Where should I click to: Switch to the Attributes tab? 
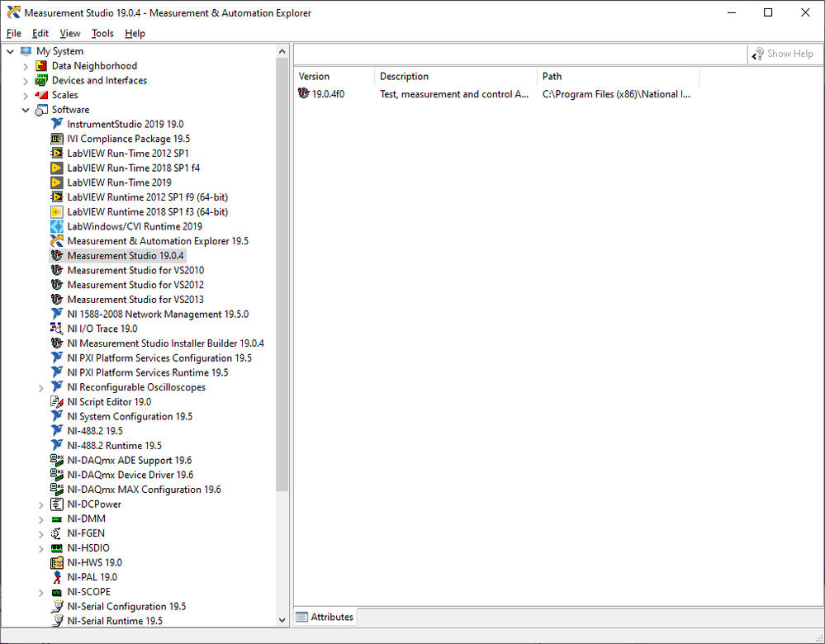tap(325, 617)
